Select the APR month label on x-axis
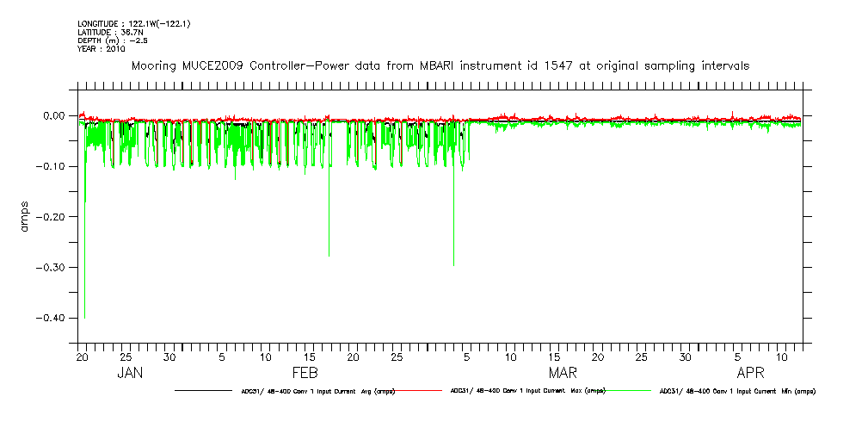Viewport: 868px width, 434px height. pyautogui.click(x=750, y=374)
